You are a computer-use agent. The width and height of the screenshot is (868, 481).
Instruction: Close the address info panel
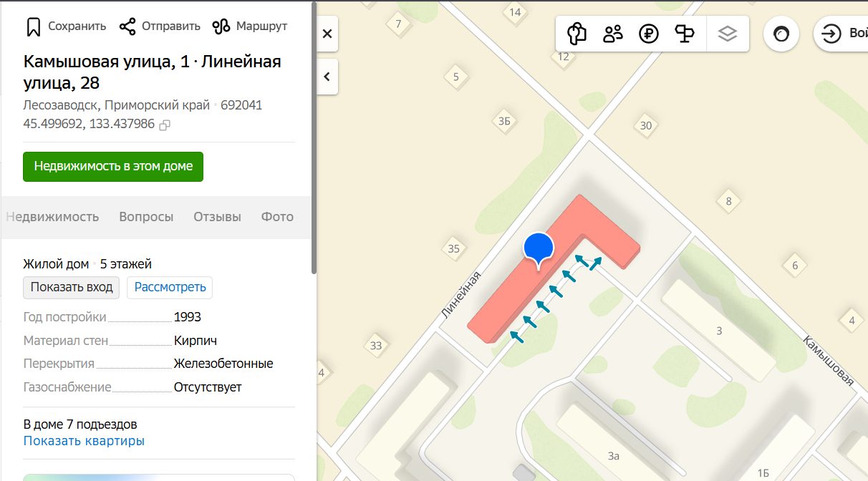click(x=327, y=34)
